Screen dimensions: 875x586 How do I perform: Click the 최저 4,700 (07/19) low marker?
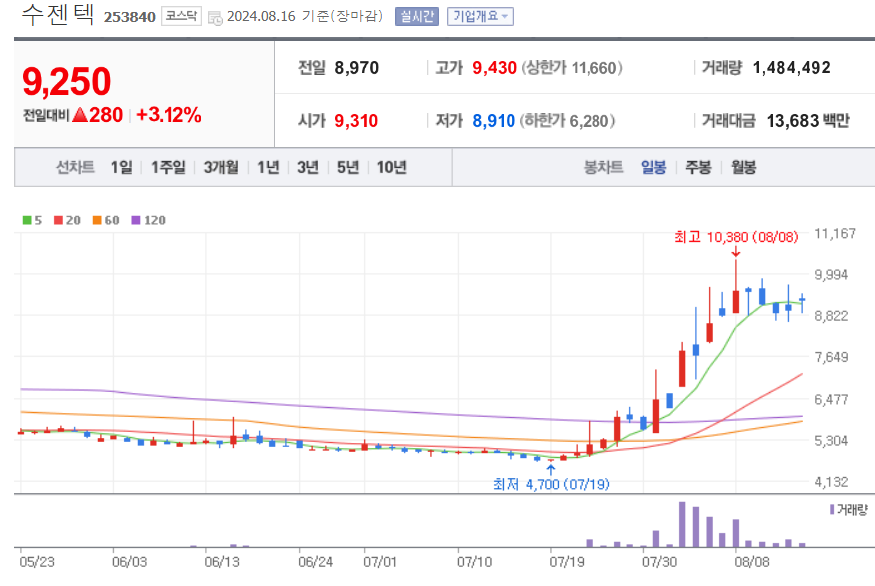coord(551,484)
